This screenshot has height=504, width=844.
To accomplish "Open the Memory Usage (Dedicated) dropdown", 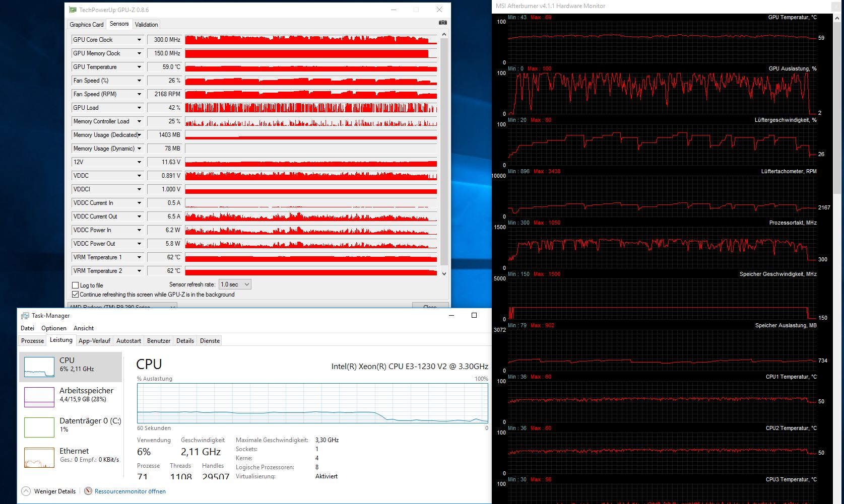I will 139,135.
